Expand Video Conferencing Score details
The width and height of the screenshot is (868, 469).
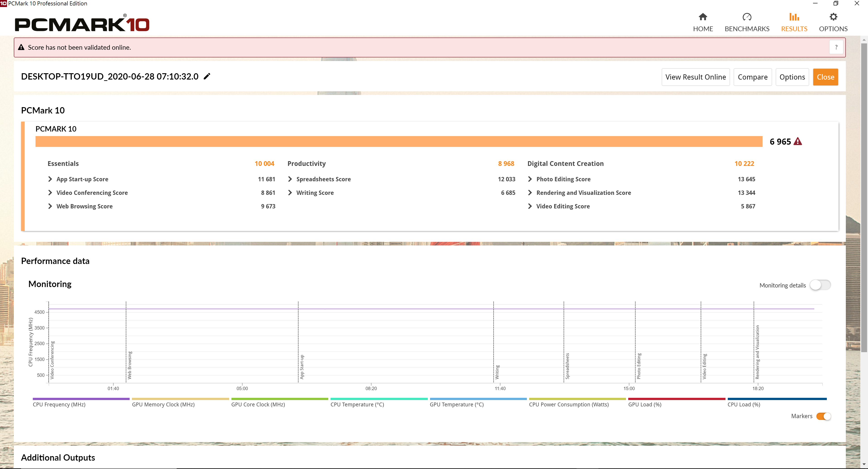(x=50, y=193)
